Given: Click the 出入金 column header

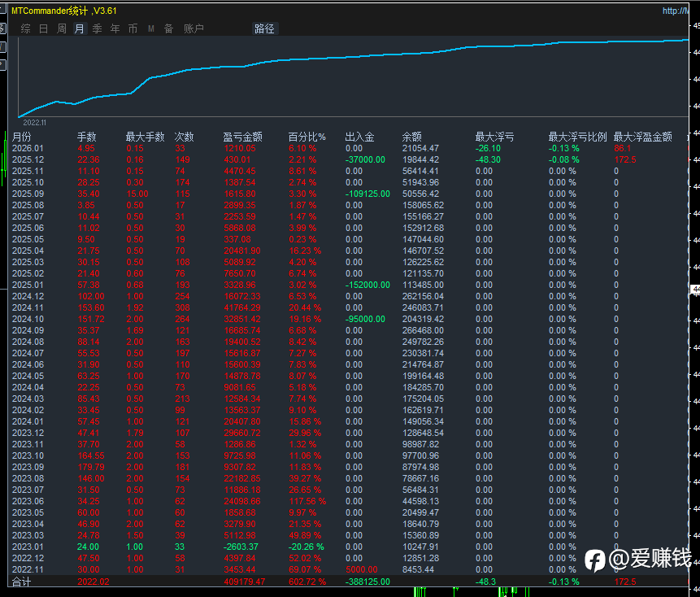Looking at the screenshot, I should (x=359, y=137).
